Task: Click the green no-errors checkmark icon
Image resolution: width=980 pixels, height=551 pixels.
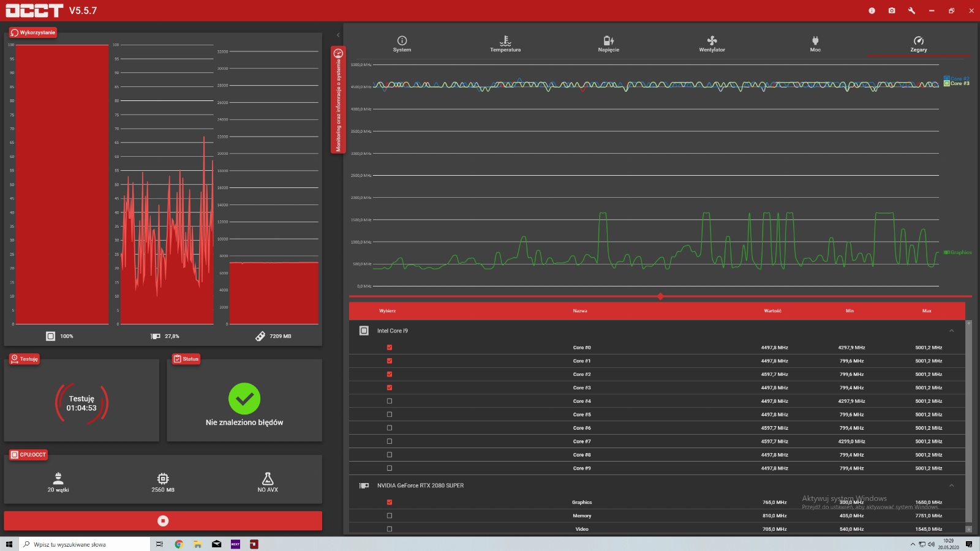Action: [x=244, y=399]
